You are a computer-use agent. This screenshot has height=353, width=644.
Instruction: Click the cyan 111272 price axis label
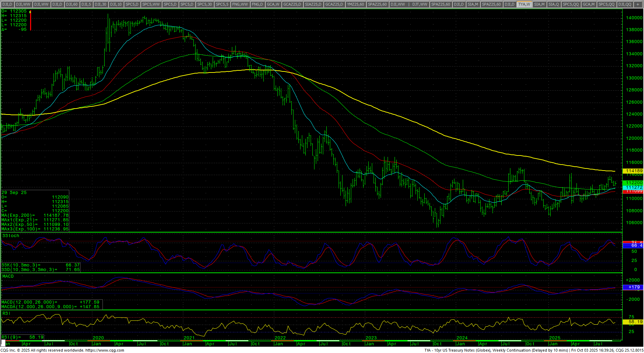tap(634, 187)
